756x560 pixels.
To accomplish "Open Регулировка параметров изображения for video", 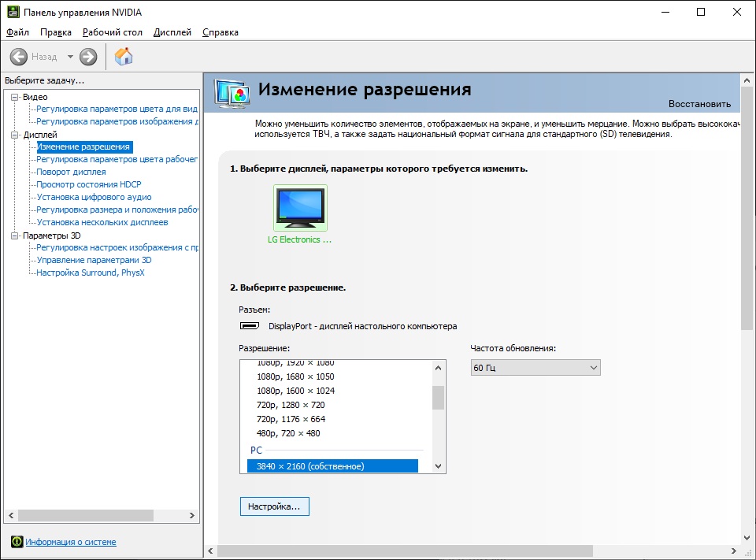I will coord(117,121).
